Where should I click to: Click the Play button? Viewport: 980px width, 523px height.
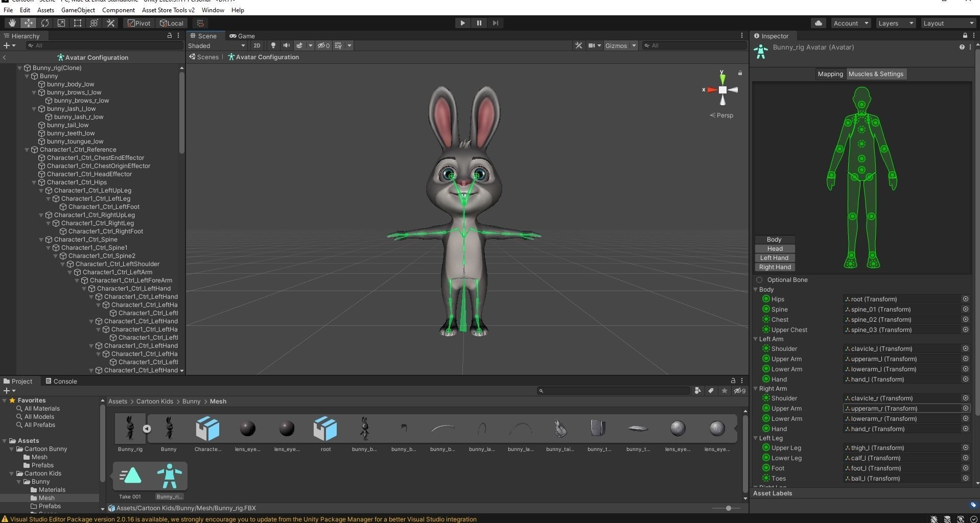click(462, 23)
